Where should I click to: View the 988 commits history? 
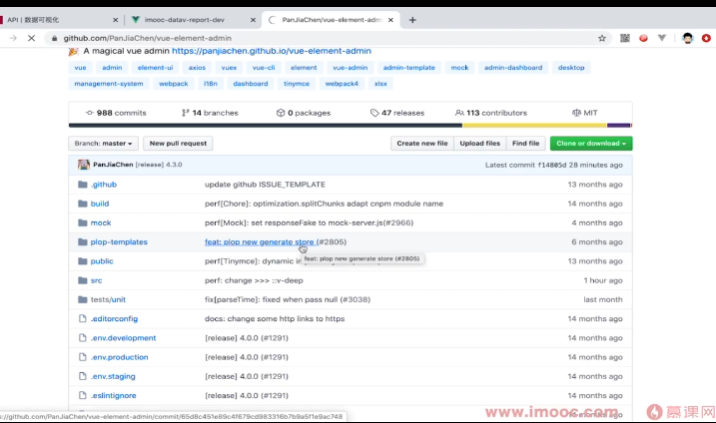pyautogui.click(x=116, y=113)
